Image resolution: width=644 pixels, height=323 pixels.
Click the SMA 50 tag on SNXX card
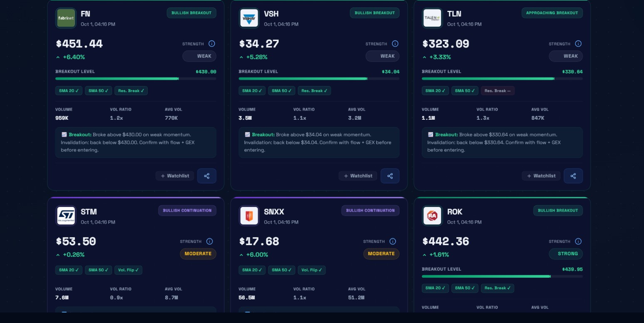[282, 270]
